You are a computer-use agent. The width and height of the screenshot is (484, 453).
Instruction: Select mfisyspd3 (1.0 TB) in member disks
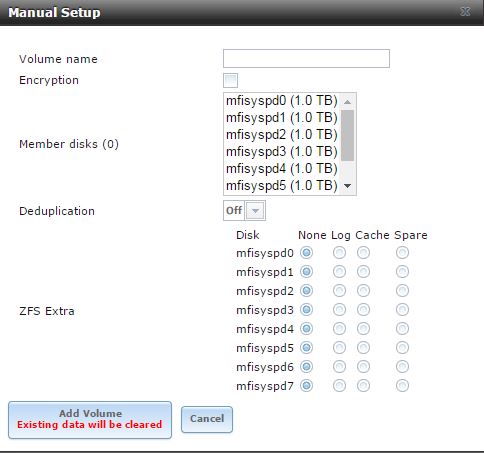(282, 152)
